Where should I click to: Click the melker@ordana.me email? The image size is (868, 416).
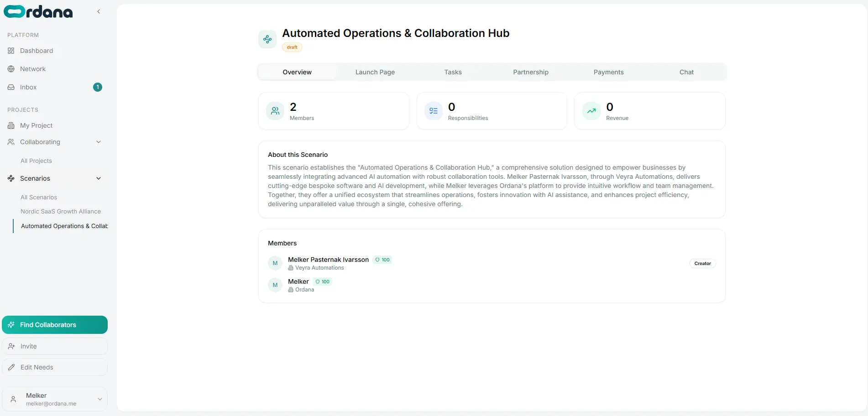51,404
